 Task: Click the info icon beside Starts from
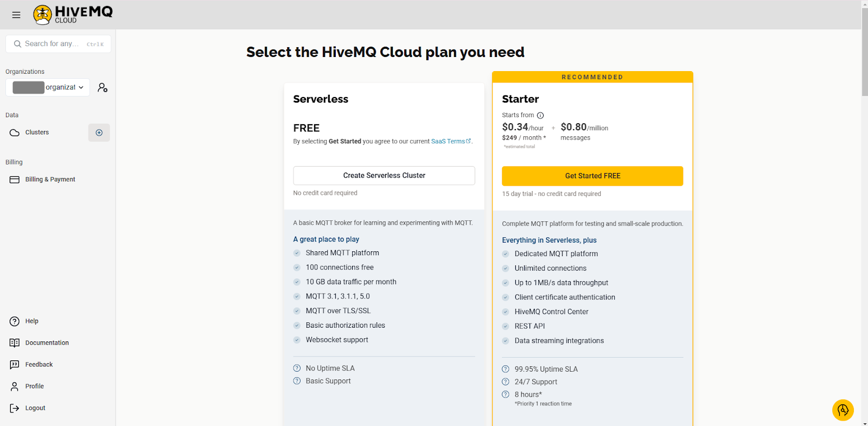click(x=540, y=116)
